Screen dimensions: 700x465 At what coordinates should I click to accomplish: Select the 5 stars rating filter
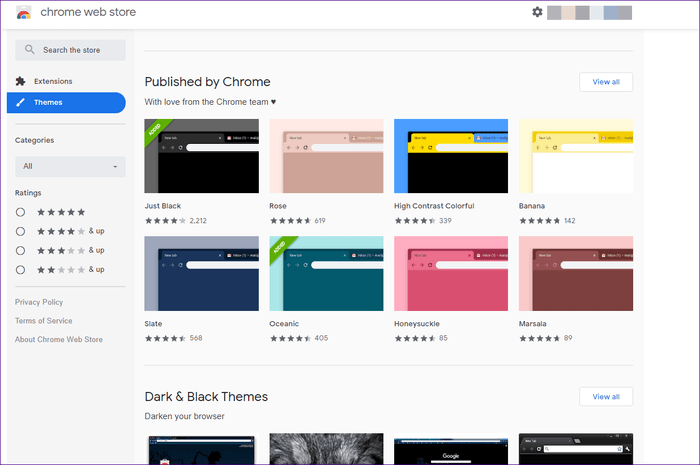(20, 212)
